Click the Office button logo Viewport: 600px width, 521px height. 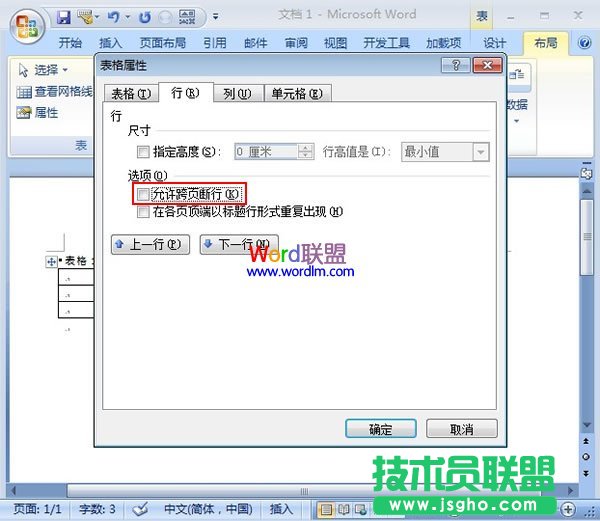pyautogui.click(x=27, y=26)
